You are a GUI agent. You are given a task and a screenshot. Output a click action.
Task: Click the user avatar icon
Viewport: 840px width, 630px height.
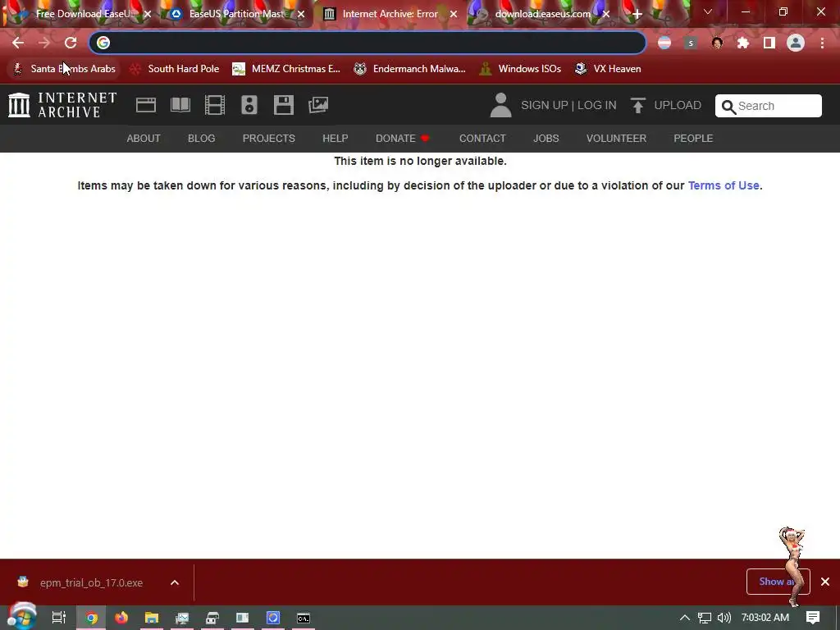[501, 105]
